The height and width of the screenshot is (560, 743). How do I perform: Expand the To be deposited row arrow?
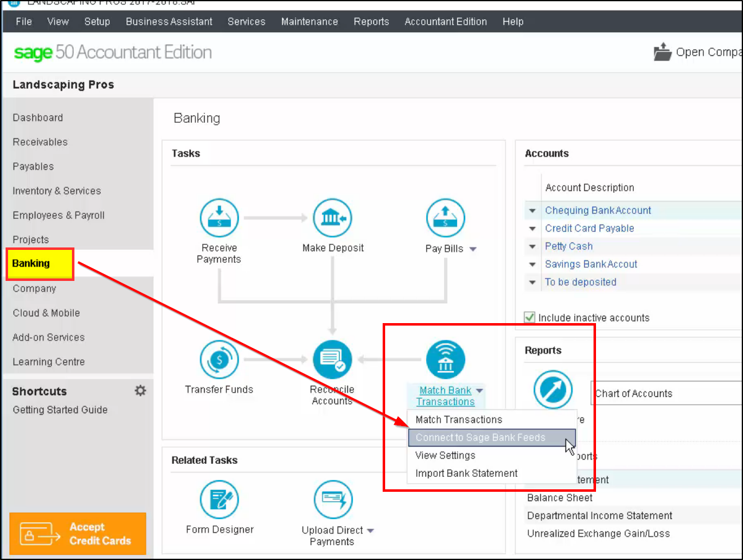532,283
